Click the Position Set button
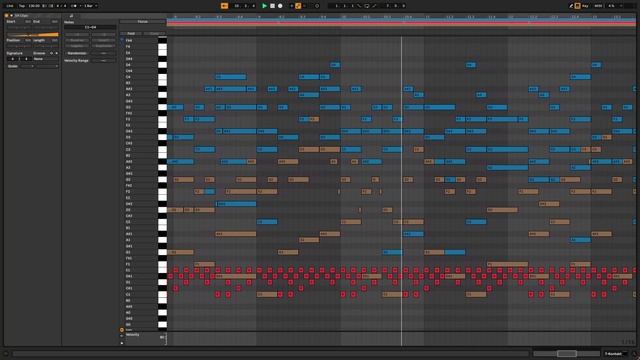 pyautogui.click(x=28, y=40)
